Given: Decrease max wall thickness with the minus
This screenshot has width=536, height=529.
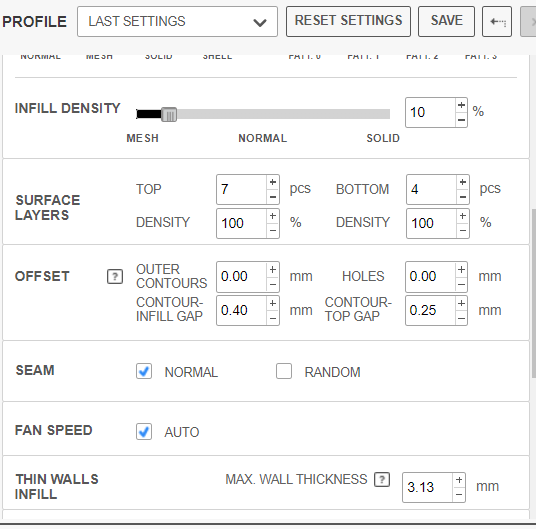Looking at the screenshot, I should [459, 495].
